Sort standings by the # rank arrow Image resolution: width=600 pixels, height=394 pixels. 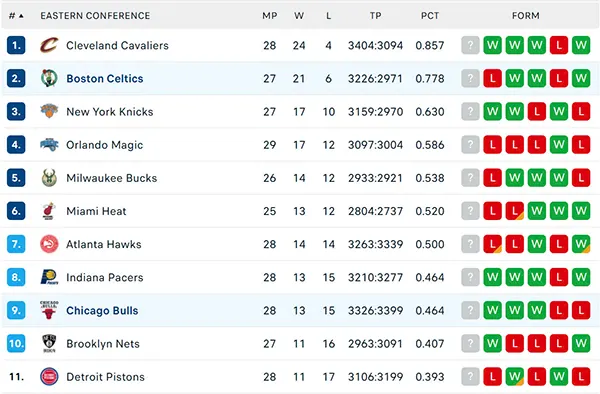coord(16,16)
